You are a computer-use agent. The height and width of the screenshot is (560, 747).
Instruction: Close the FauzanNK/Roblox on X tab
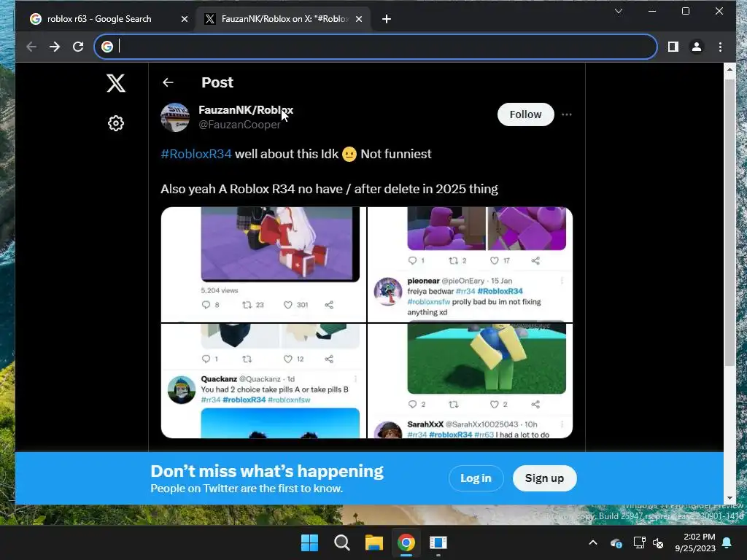coord(359,19)
